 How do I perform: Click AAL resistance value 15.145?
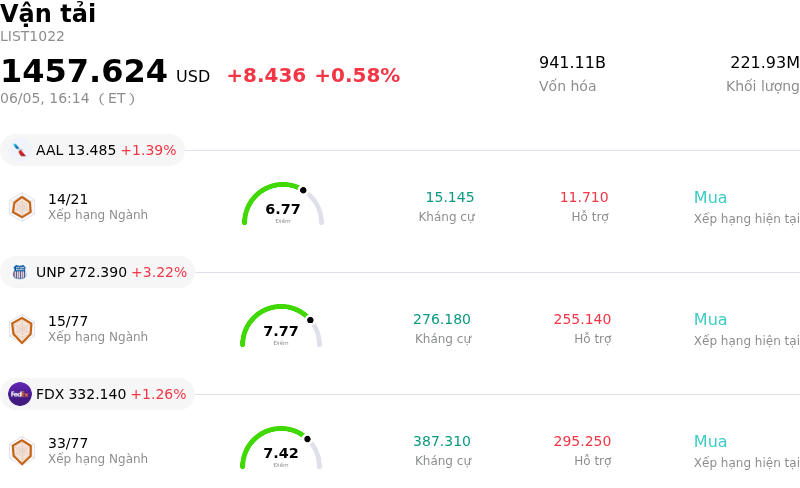tap(449, 197)
